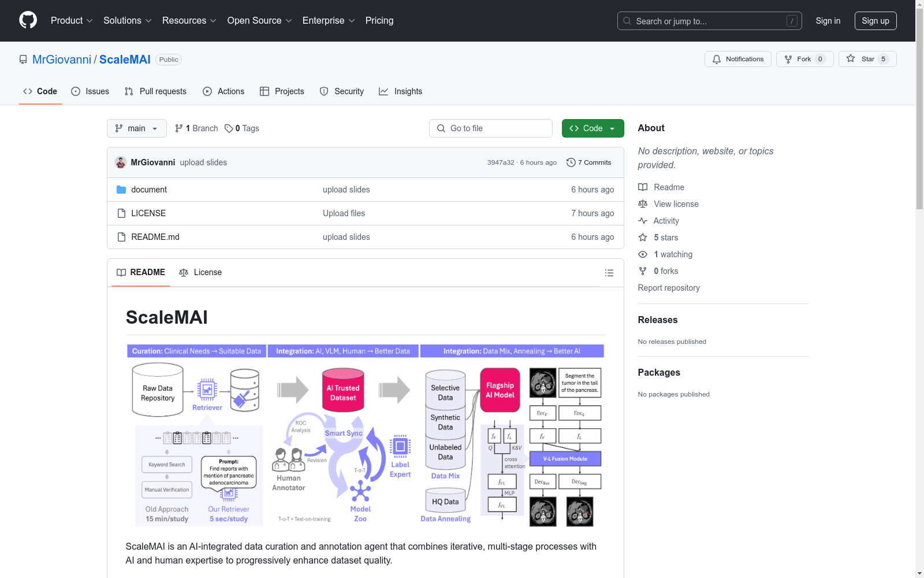Open the Issues tab

point(90,91)
